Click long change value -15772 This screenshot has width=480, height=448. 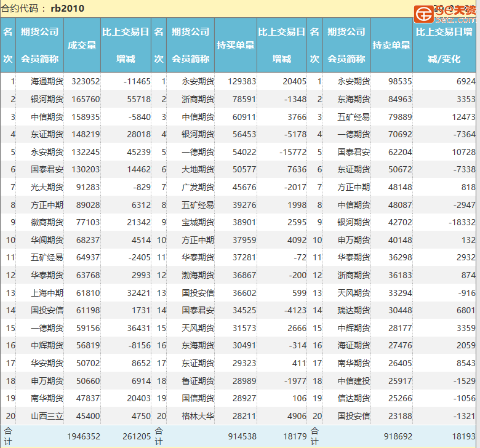coord(293,152)
